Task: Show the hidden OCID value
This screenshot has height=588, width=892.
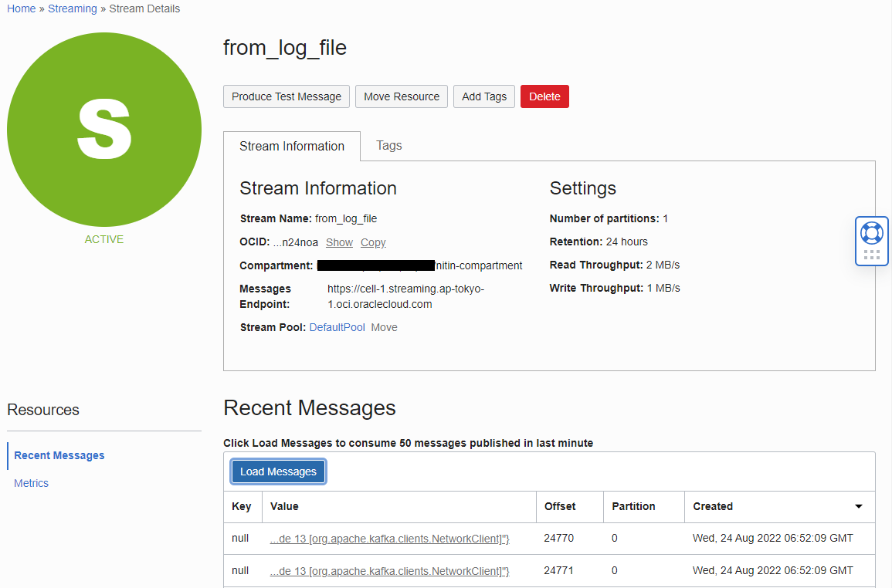Action: click(x=339, y=242)
